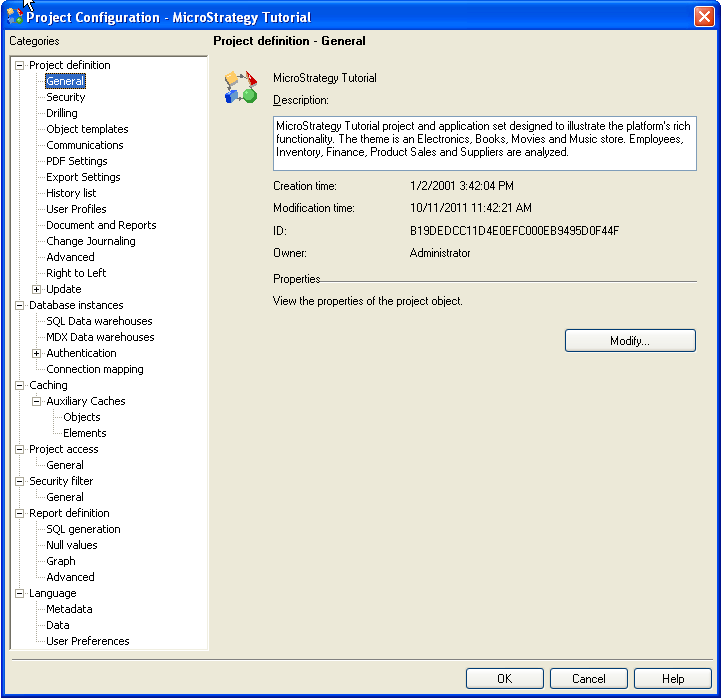722x699 pixels.
Task: Select the Database instances tree label
Action: click(x=76, y=305)
